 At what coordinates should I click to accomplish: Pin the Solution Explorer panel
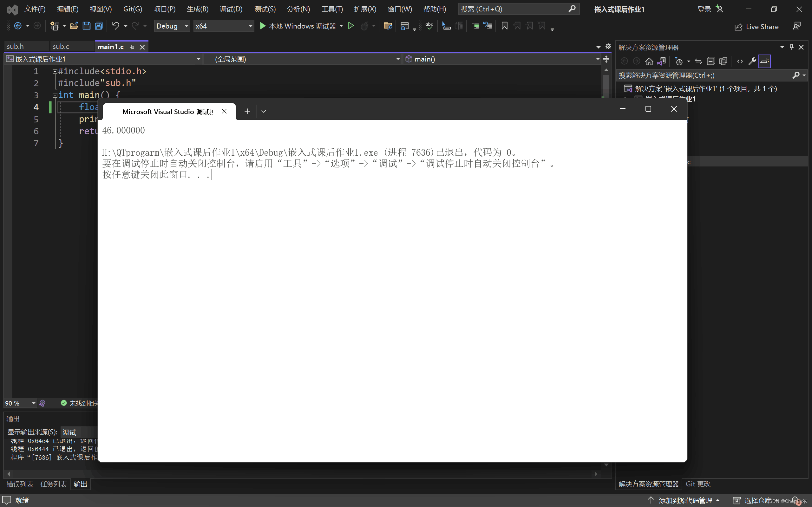point(791,47)
